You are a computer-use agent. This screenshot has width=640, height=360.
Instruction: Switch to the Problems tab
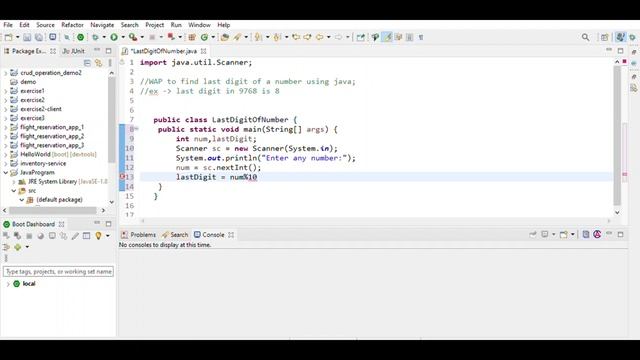[139, 235]
